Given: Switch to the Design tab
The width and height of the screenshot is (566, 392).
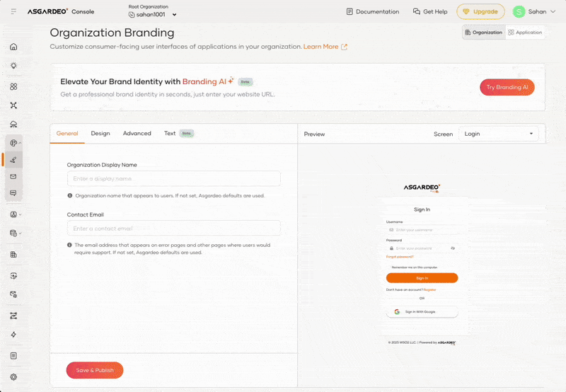Looking at the screenshot, I should coord(100,134).
